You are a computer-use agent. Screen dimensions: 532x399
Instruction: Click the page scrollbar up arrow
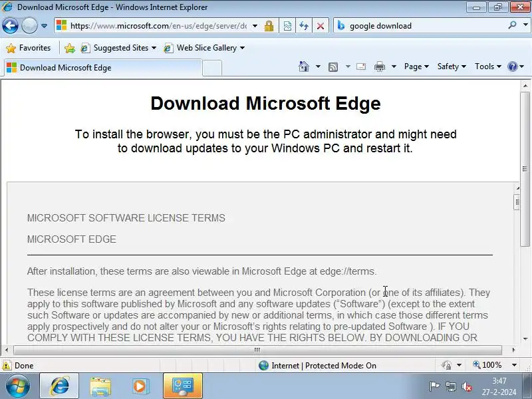click(x=525, y=86)
